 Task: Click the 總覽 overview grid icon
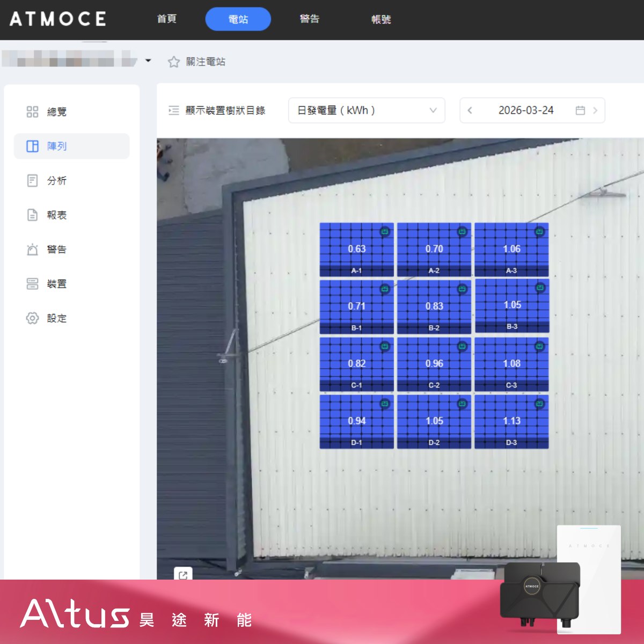coord(32,112)
